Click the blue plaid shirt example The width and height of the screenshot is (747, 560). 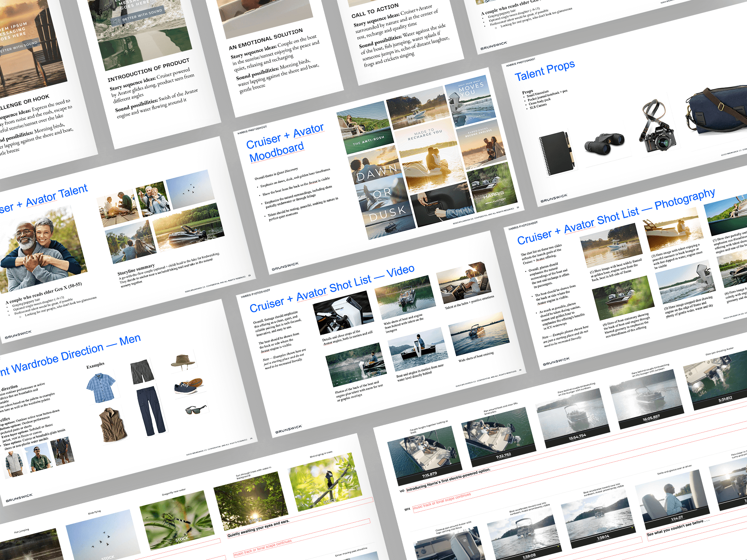[101, 387]
